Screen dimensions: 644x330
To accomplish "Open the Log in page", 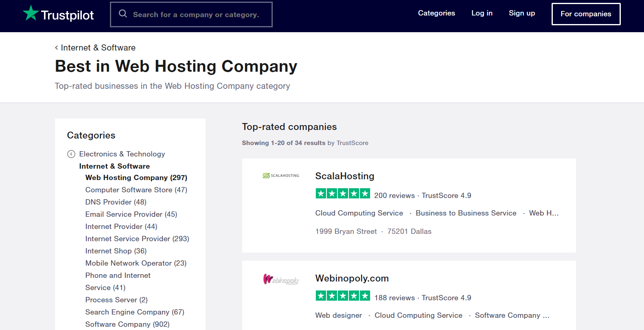I will click(x=482, y=13).
